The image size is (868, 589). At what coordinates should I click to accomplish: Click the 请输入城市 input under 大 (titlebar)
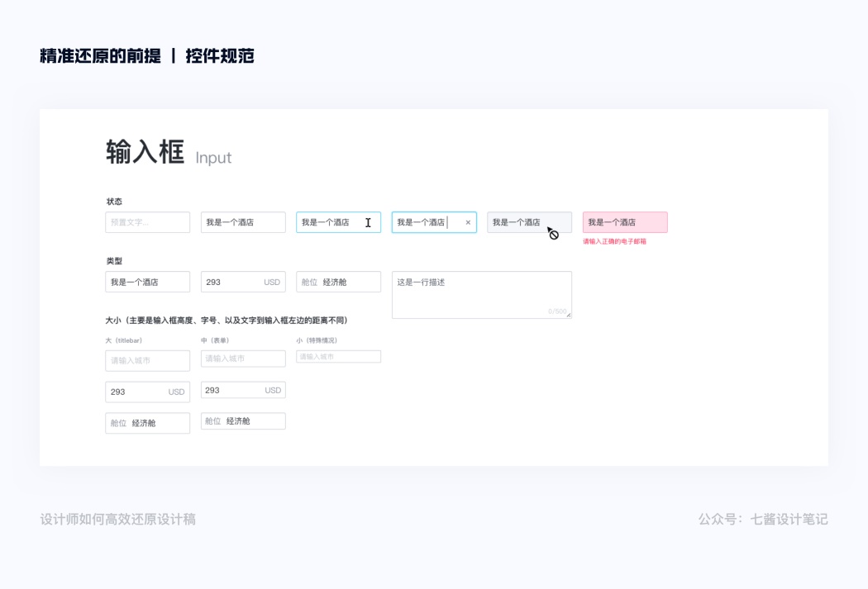point(147,361)
